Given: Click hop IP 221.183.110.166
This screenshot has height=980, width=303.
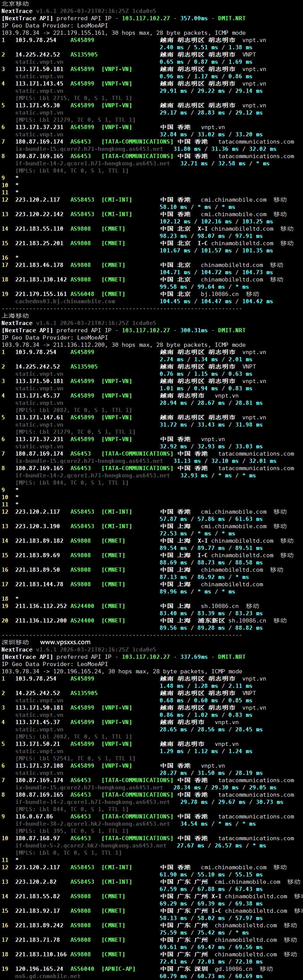Looking at the screenshot, I should 41,954.
